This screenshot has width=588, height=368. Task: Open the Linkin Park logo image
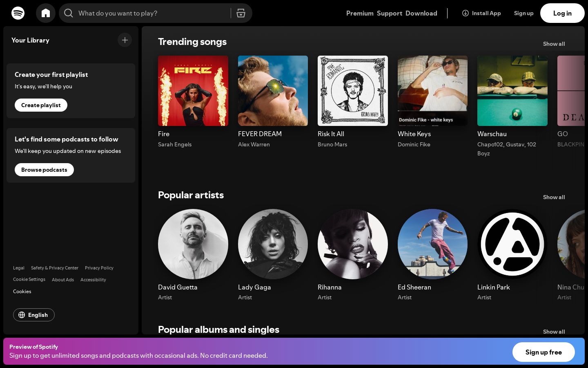pos(512,244)
